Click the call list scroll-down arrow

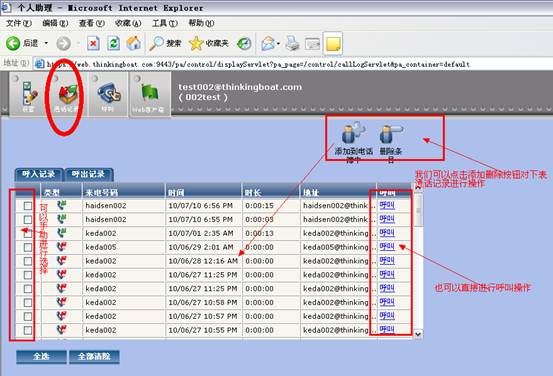(x=418, y=333)
